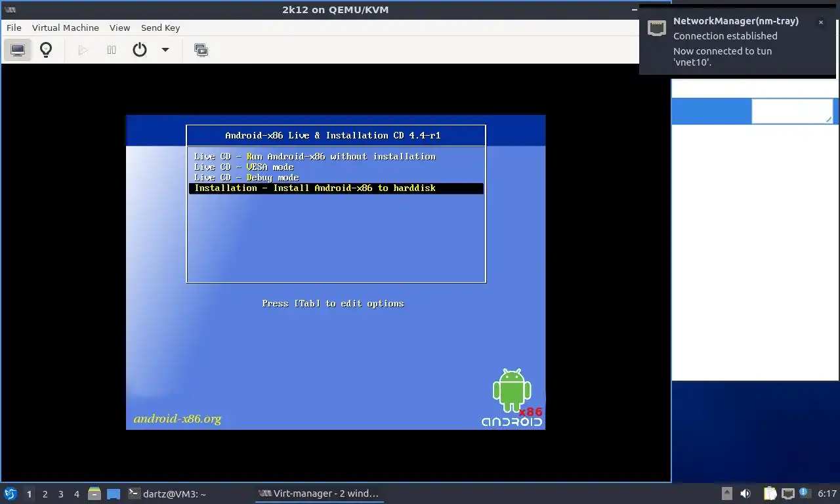840x504 pixels.
Task: Select Live CD Debug mode entry
Action: tap(335, 177)
